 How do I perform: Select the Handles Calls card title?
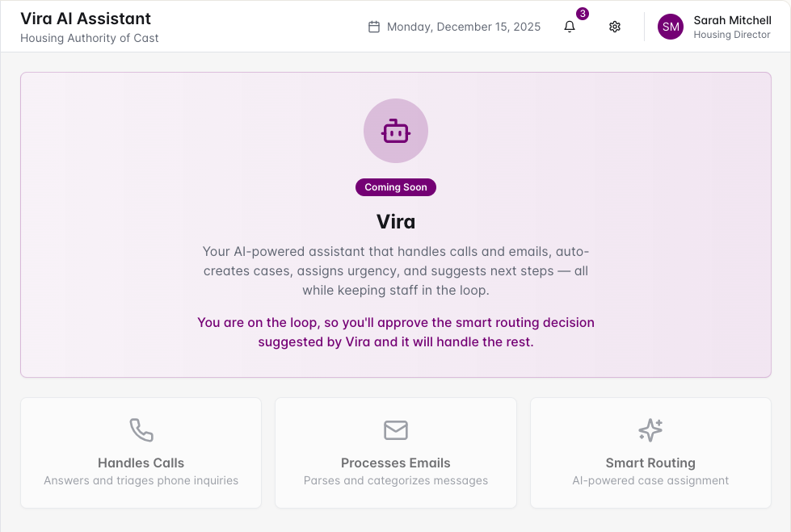(x=141, y=463)
